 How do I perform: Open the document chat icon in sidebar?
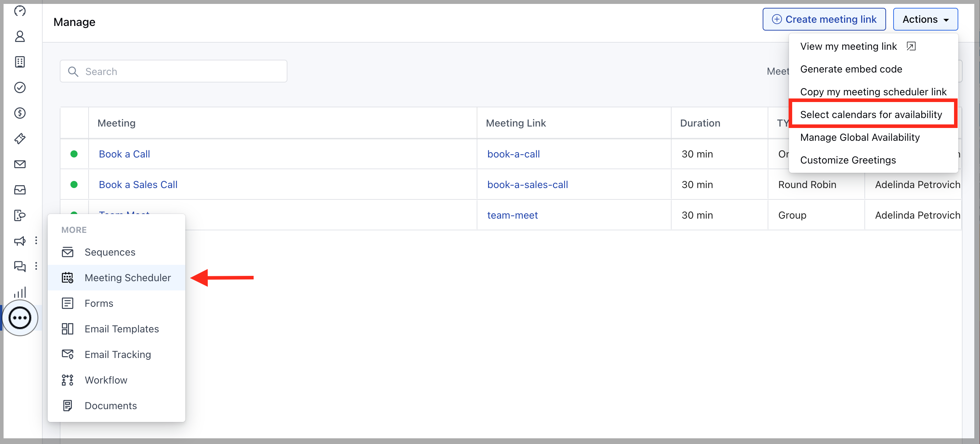20,215
